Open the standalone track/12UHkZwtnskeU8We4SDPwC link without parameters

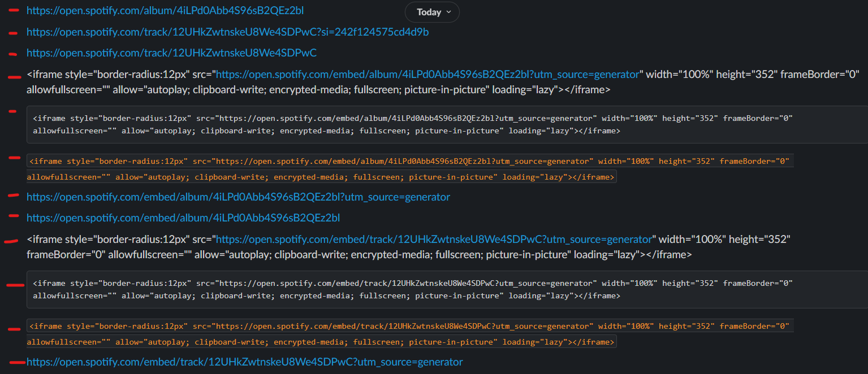(x=171, y=53)
